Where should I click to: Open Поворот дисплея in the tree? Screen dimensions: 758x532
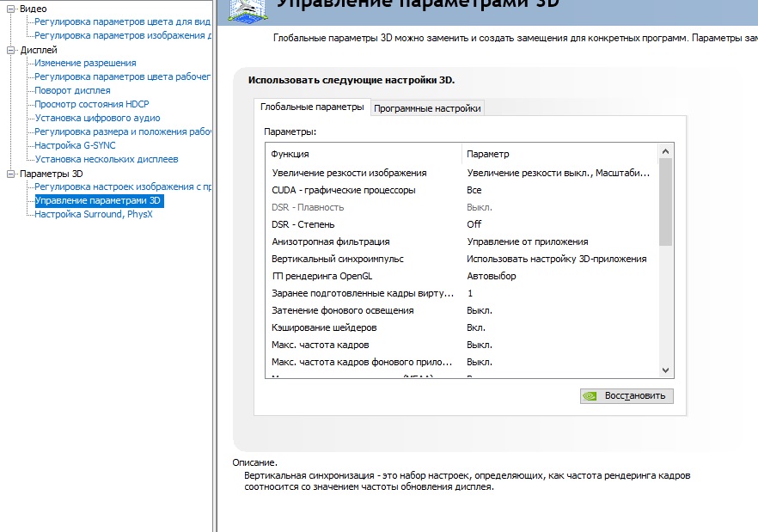[72, 90]
